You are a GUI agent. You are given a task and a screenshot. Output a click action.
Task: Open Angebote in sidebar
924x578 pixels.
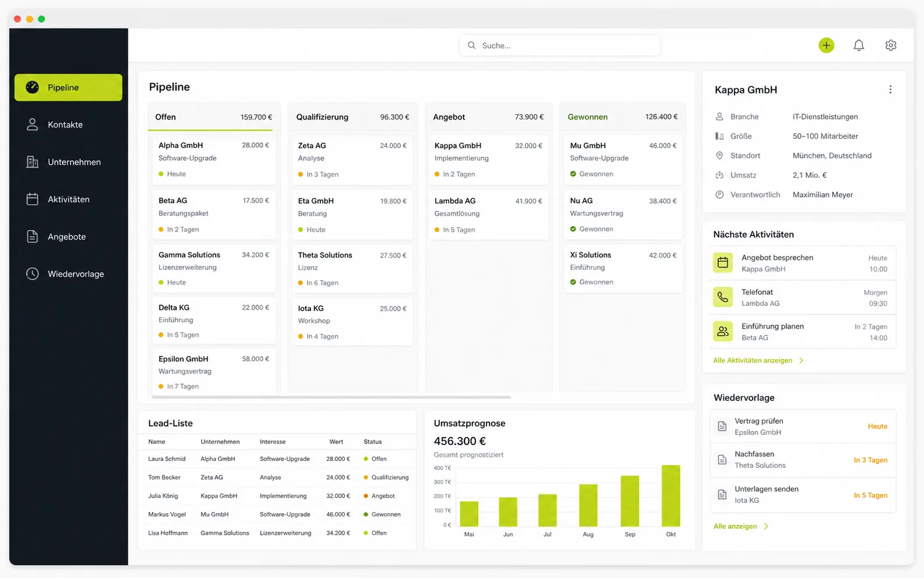(x=68, y=237)
